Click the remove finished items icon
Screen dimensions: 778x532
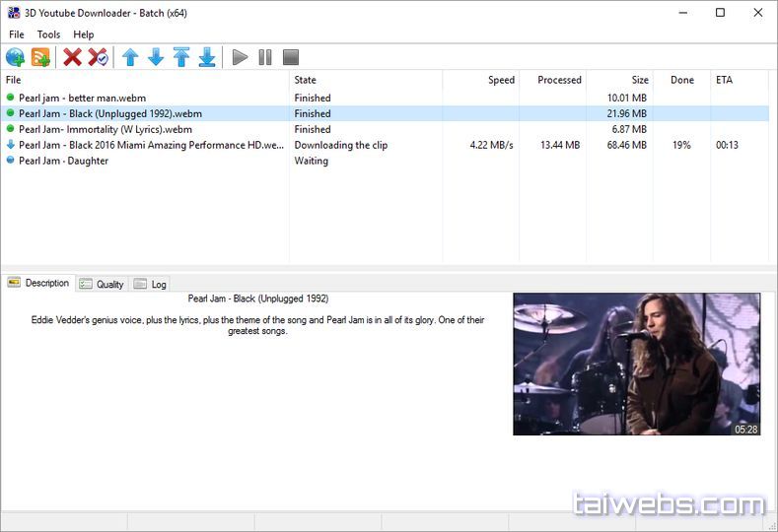pyautogui.click(x=98, y=57)
